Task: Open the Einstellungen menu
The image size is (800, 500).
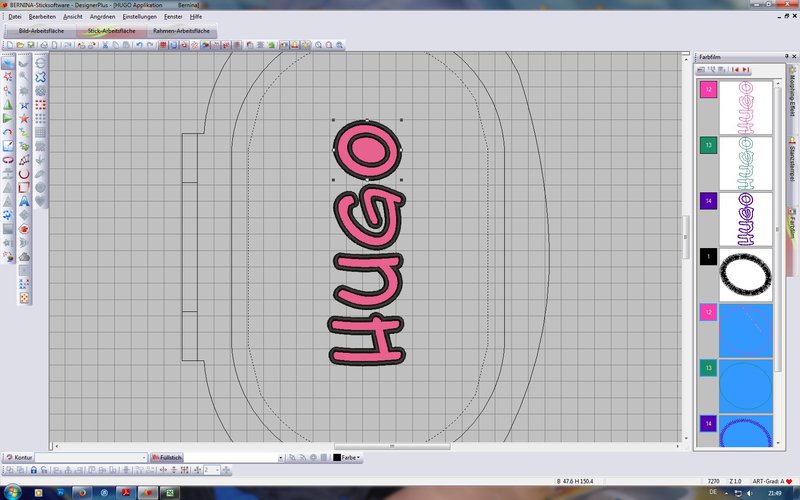Action: coord(139,17)
